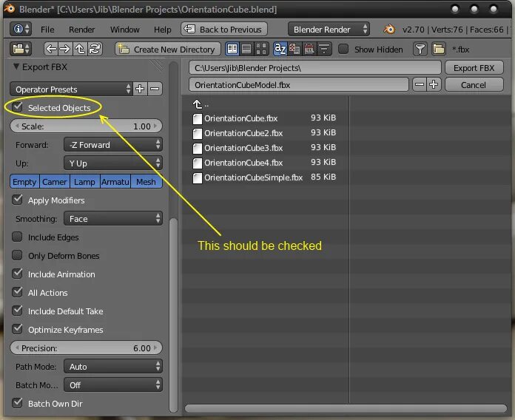Open the Window menu
The image size is (515, 420).
click(125, 30)
